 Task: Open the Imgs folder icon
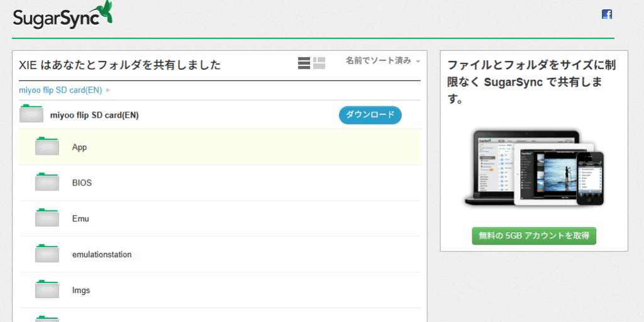pyautogui.click(x=47, y=289)
